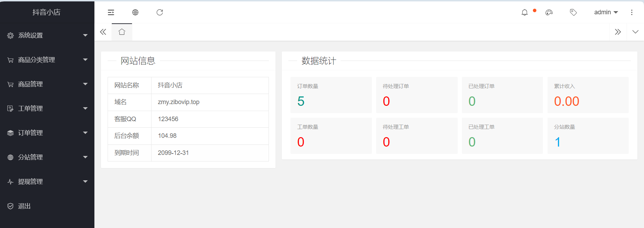Click the 后台余额 value 104.98
This screenshot has width=644, height=228.
[167, 136]
